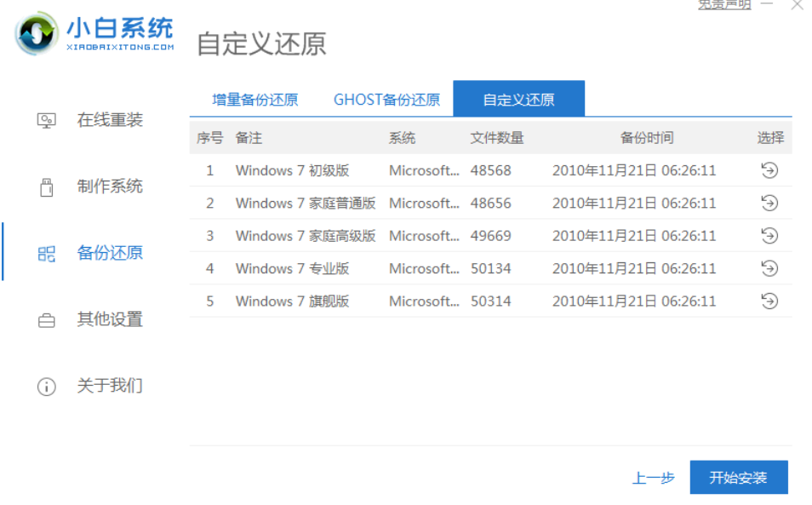Choose restore icon for Windows 7 专业版

click(769, 268)
